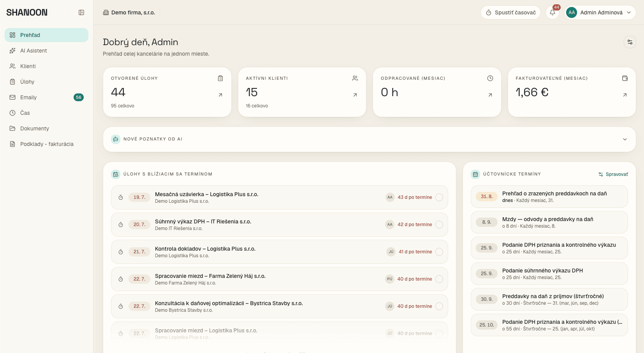
Task: Click the SHANOON logo
Action: pos(27,12)
